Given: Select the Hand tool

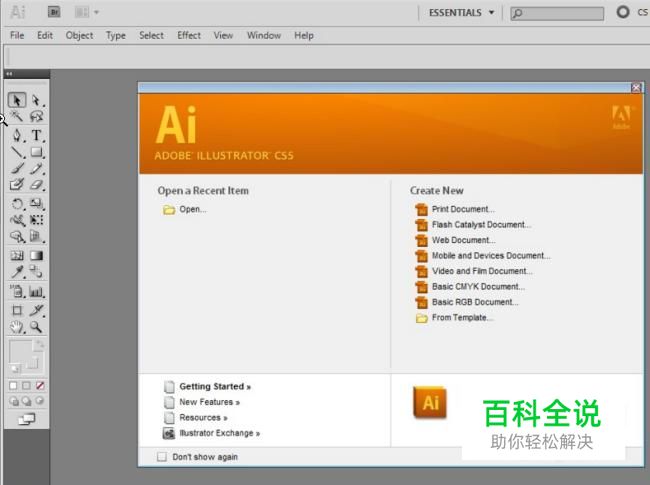Looking at the screenshot, I should click(x=17, y=327).
